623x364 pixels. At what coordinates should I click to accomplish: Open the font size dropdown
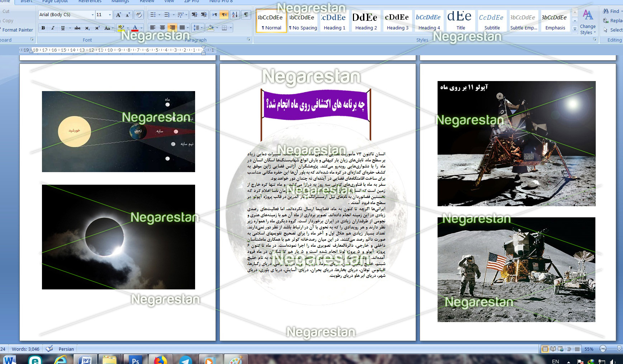pyautogui.click(x=109, y=15)
